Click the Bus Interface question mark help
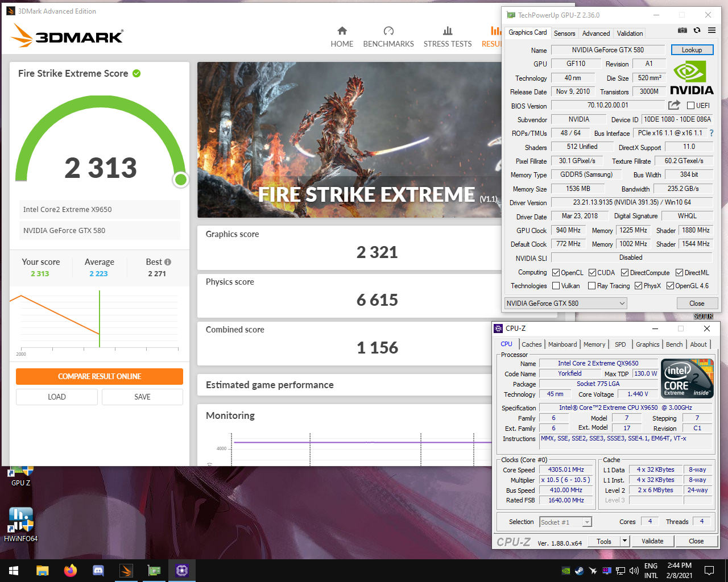This screenshot has height=582, width=728. pos(711,133)
